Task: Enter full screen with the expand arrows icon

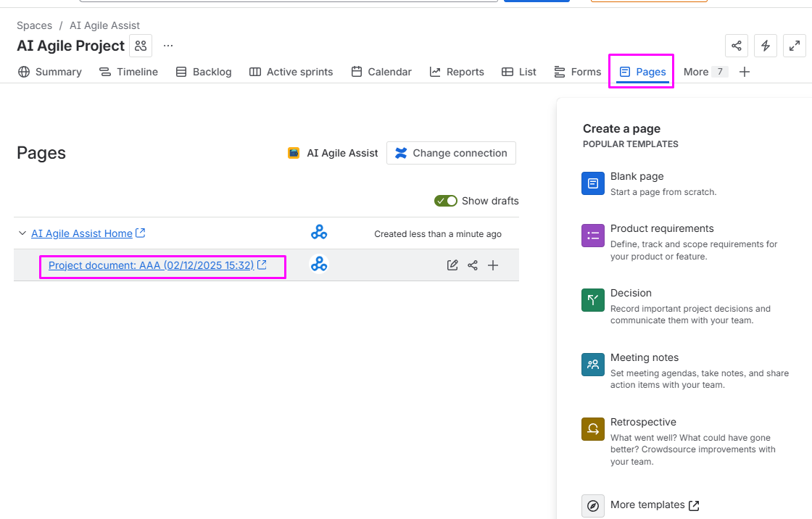Action: click(x=795, y=46)
